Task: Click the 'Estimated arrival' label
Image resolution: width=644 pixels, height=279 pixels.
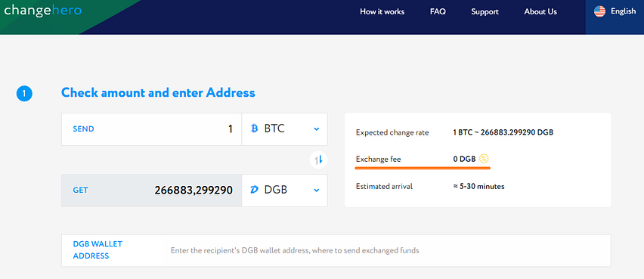Action: coord(384,187)
